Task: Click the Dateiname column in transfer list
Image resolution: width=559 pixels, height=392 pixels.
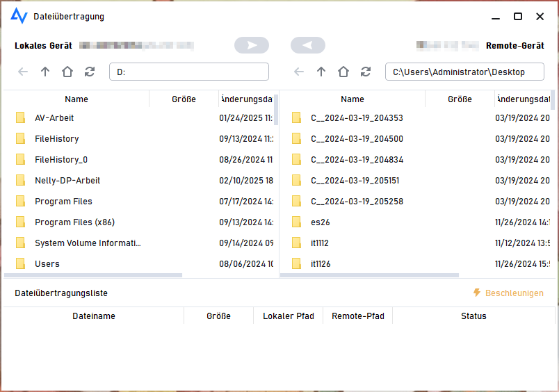Action: (x=94, y=316)
